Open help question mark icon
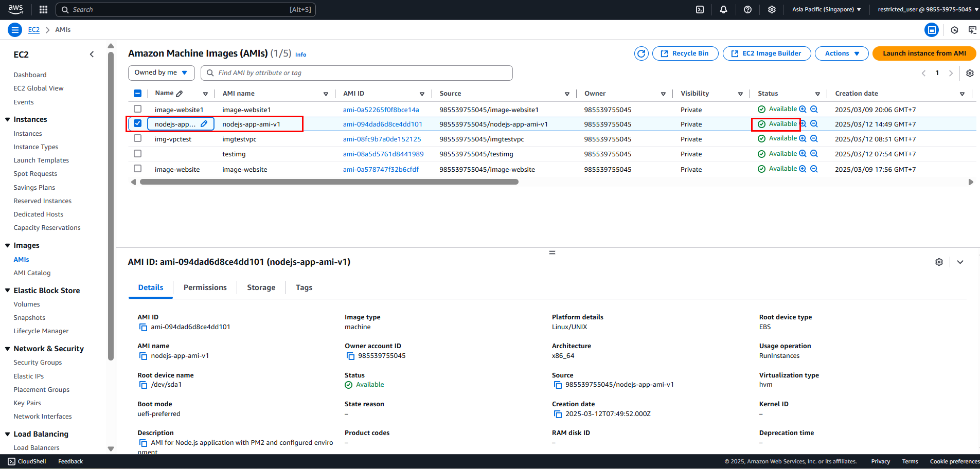The image size is (980, 469). tap(747, 9)
